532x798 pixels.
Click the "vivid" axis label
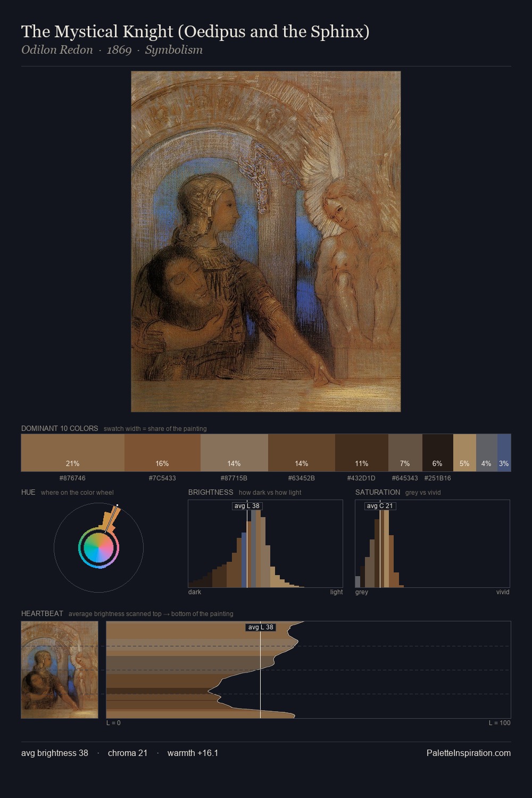coord(503,592)
